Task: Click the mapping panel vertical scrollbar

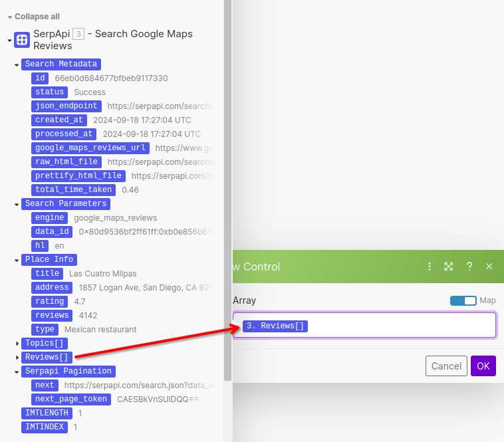Action: (x=227, y=189)
